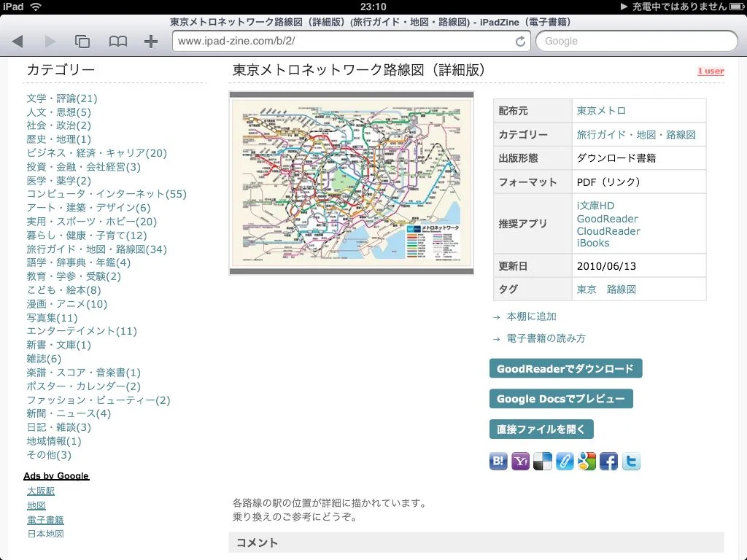This screenshot has height=560, width=747.
Task: Open the Safari pages switcher icon
Action: click(x=82, y=42)
